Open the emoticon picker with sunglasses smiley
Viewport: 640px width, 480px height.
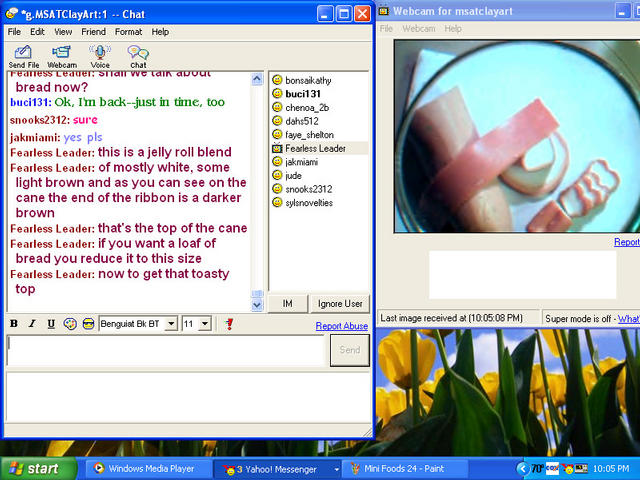(x=88, y=324)
